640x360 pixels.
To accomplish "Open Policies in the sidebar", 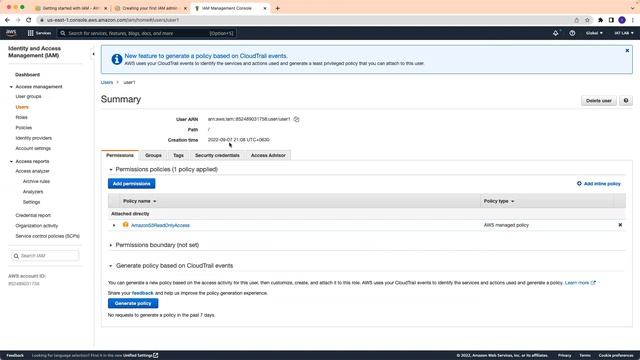I will [x=24, y=128].
